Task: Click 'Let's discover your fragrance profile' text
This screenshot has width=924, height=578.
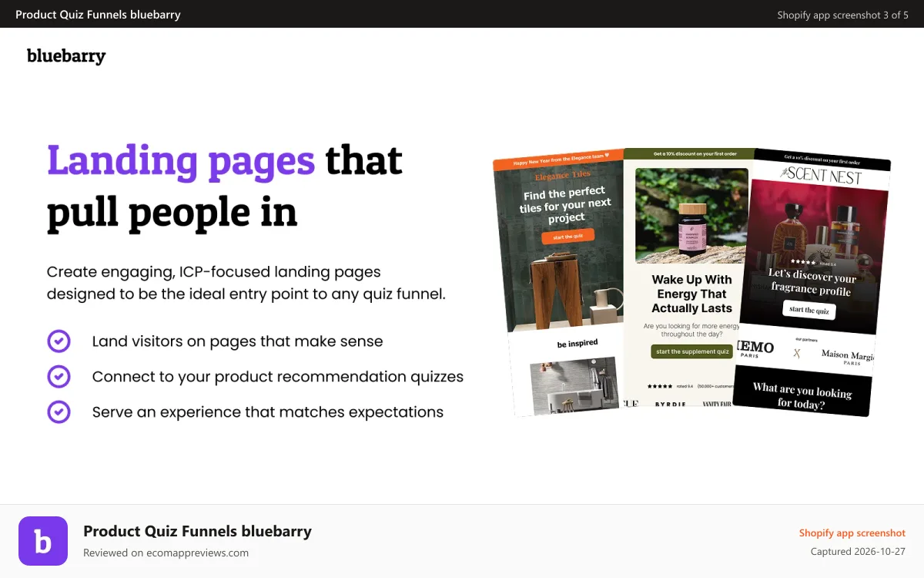Action: [x=812, y=282]
